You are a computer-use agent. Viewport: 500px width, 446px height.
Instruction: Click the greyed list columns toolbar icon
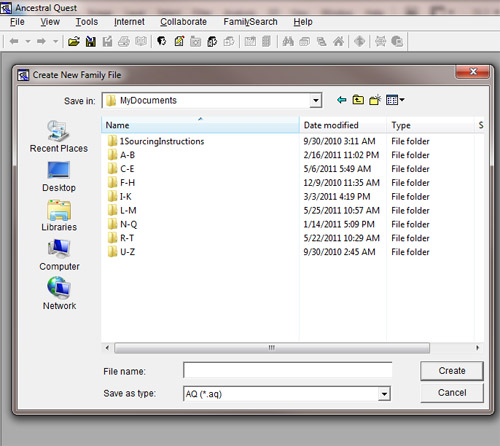pyautogui.click(x=266, y=41)
